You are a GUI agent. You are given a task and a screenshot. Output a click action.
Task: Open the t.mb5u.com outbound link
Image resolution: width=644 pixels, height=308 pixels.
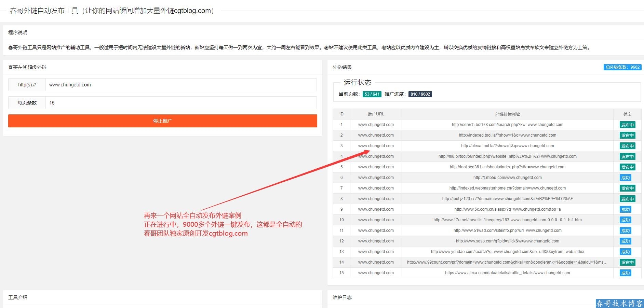pos(507,178)
